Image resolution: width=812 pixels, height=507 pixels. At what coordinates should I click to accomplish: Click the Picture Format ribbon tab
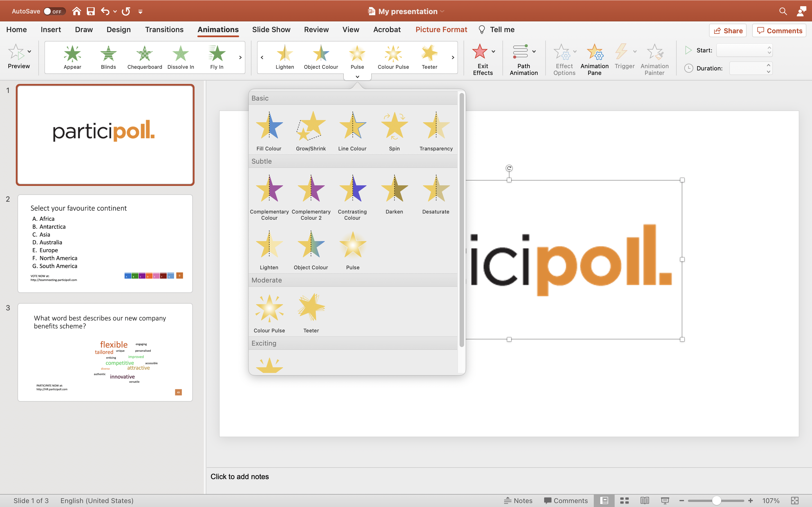441,29
